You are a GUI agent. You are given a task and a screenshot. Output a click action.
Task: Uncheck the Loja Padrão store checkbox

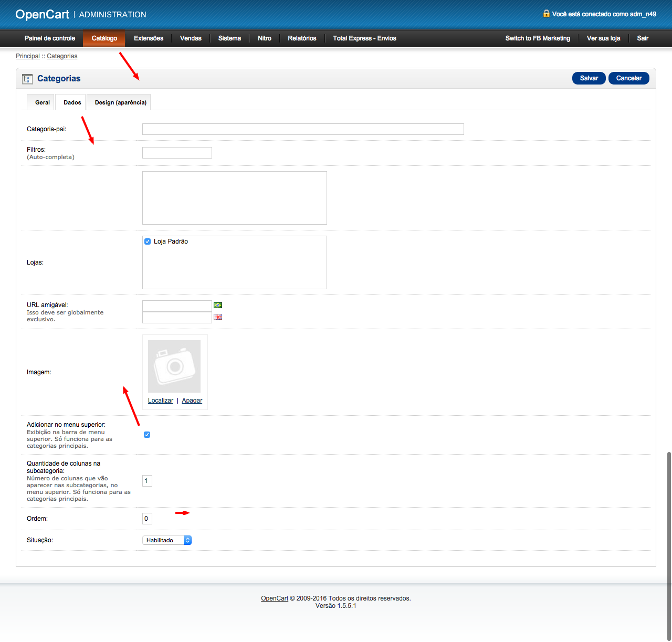tap(148, 241)
